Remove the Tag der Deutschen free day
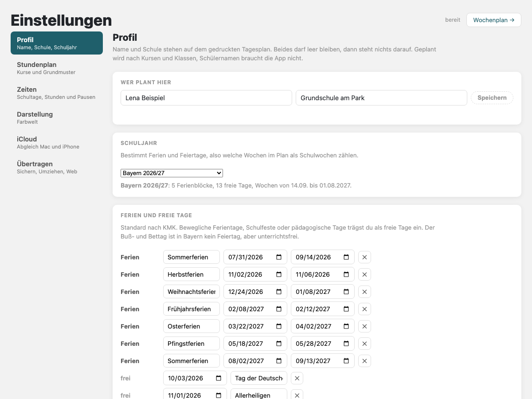Viewport: 532px width, 399px height. click(x=297, y=378)
